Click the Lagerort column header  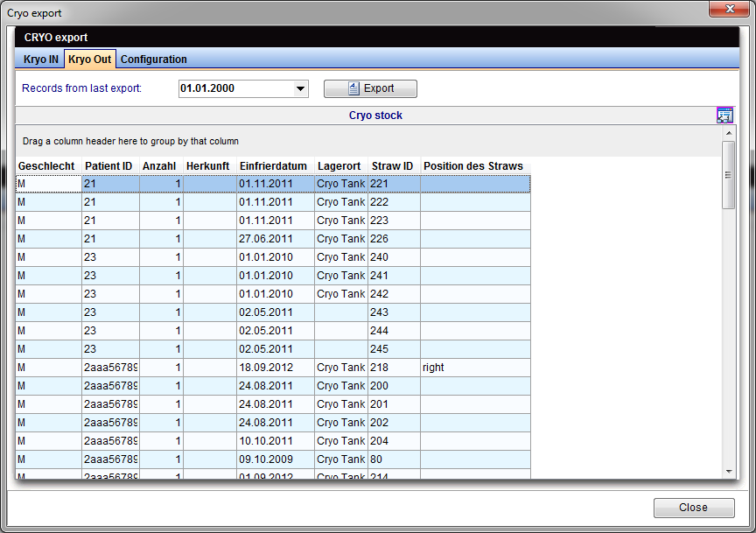click(x=341, y=166)
